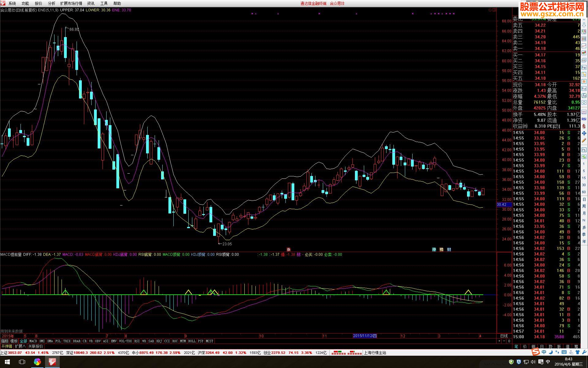Open Sogou wrench settings icon
The width and height of the screenshot is (588, 368).
coord(584,352)
